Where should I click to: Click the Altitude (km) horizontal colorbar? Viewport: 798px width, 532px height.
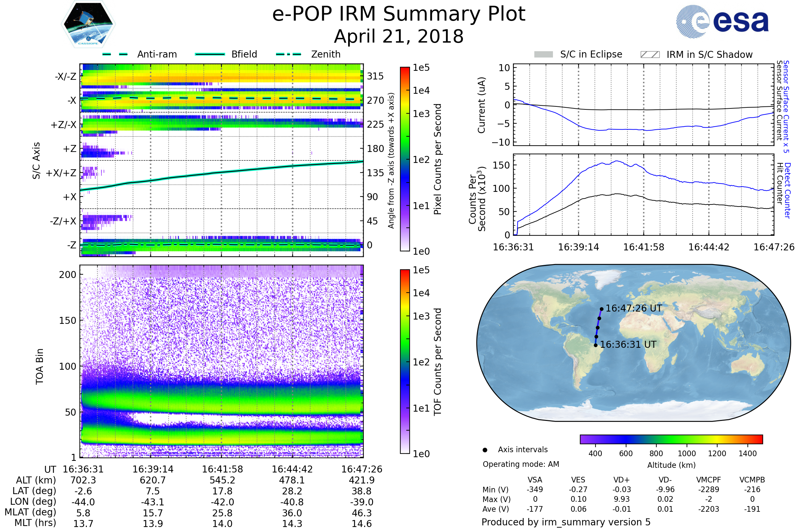(x=671, y=439)
